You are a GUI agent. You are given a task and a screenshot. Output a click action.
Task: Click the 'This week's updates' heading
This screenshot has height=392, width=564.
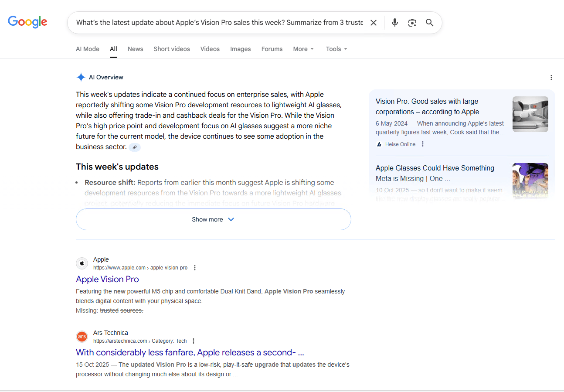click(117, 167)
